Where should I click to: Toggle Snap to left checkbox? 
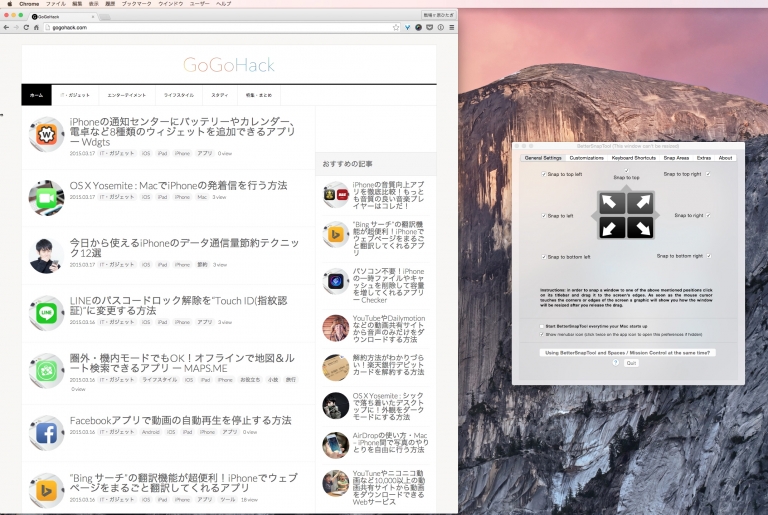pyautogui.click(x=544, y=216)
